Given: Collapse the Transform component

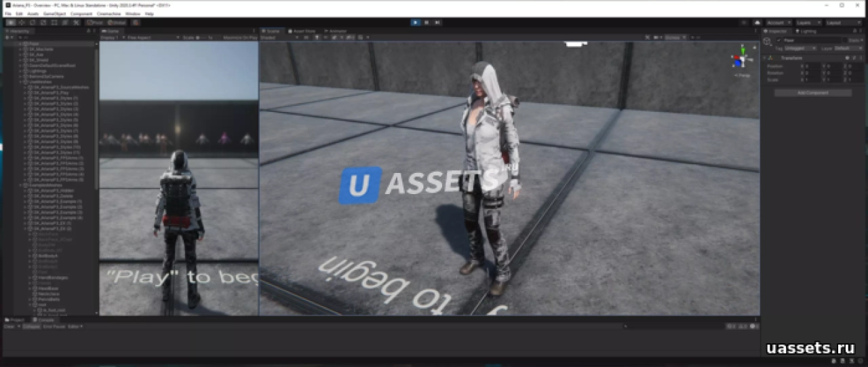Looking at the screenshot, I should (x=765, y=58).
